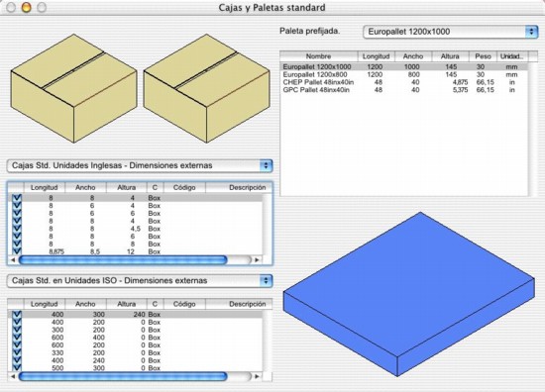Open the Paleta prefijada Europallet dropdown
The width and height of the screenshot is (545, 392).
(450, 32)
